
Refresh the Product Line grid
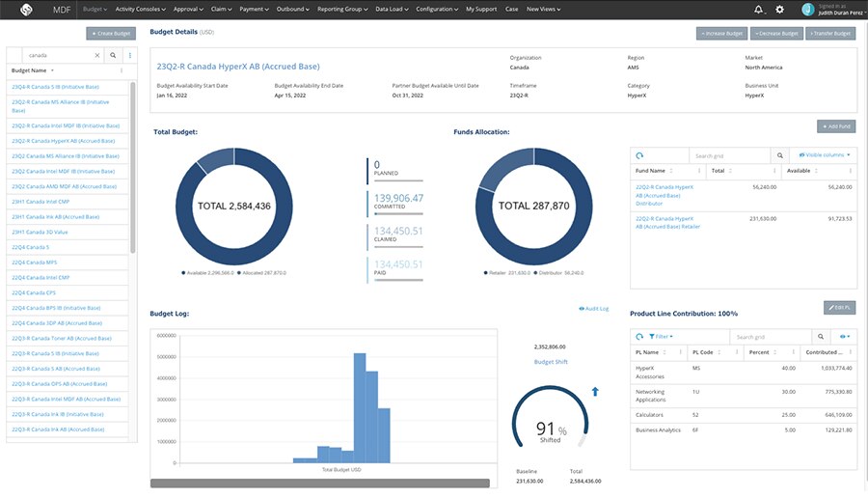click(639, 337)
